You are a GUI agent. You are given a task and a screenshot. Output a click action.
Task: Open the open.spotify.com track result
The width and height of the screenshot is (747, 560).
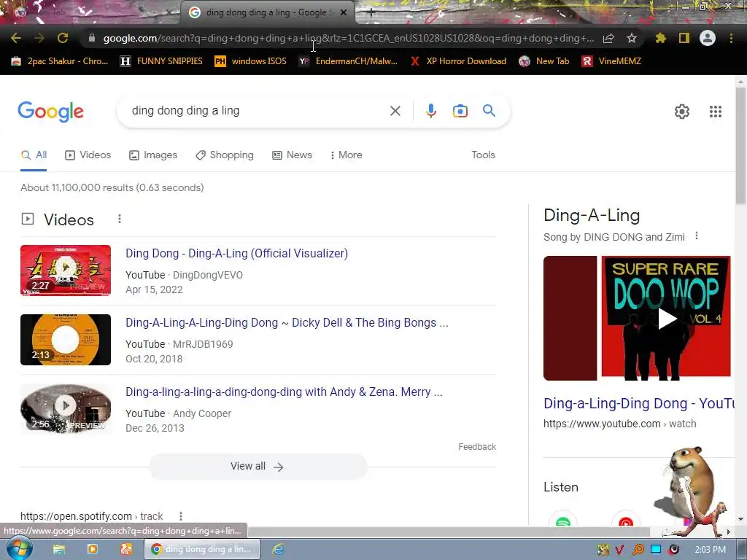(91, 516)
